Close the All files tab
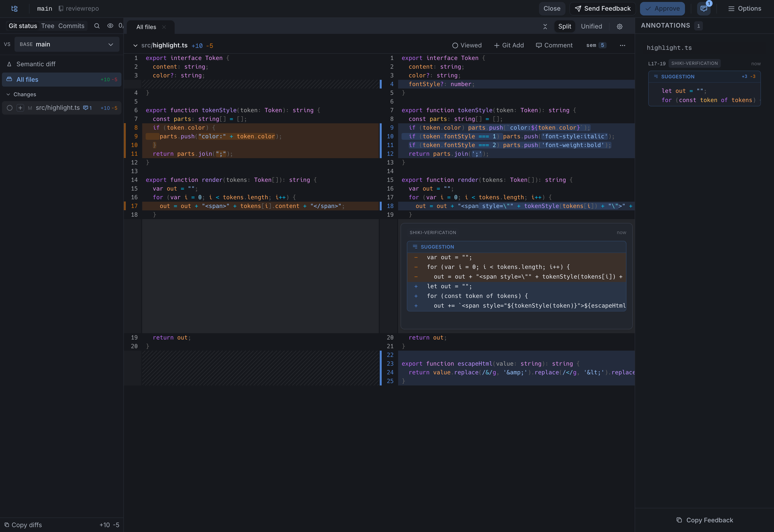Image resolution: width=774 pixels, height=532 pixels. 164,27
